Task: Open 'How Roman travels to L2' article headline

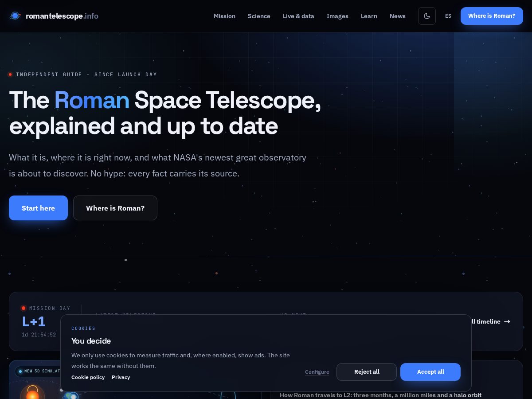Action: 380,395
